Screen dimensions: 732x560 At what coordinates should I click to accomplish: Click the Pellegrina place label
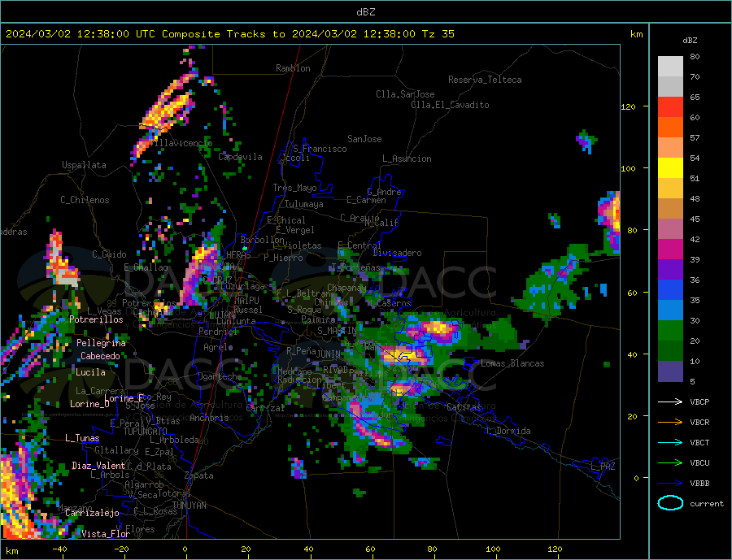click(101, 343)
